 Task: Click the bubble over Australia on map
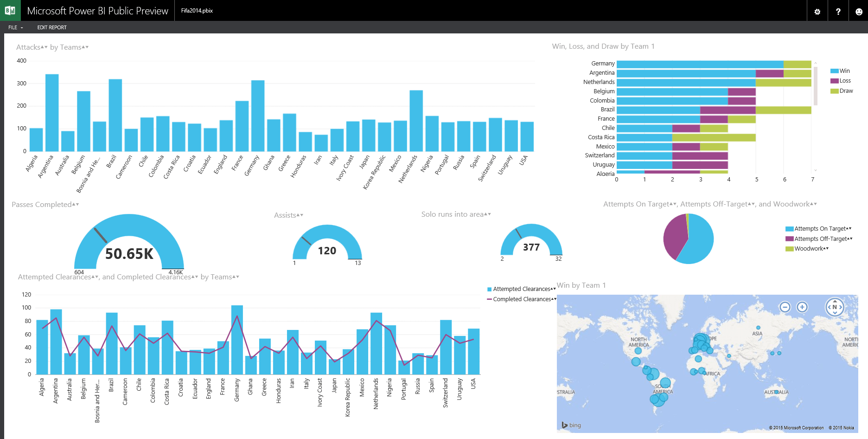click(777, 392)
